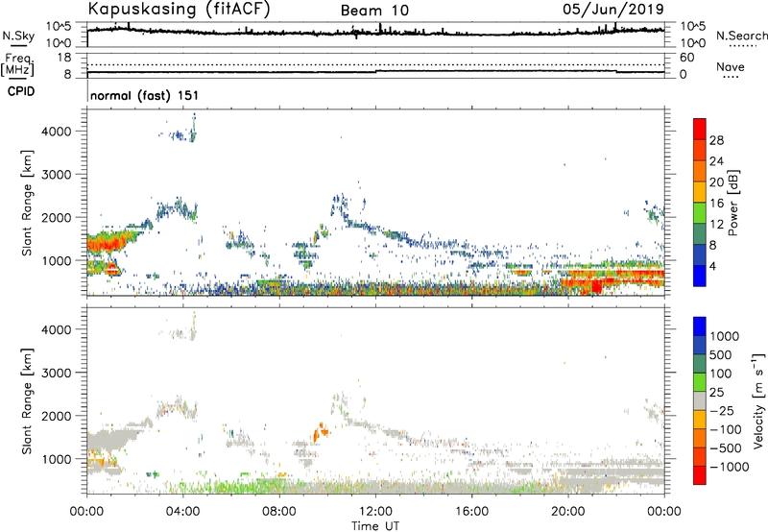Click the '3000' range tick of the Velocity panel
The image size is (768, 532).
tap(56, 373)
